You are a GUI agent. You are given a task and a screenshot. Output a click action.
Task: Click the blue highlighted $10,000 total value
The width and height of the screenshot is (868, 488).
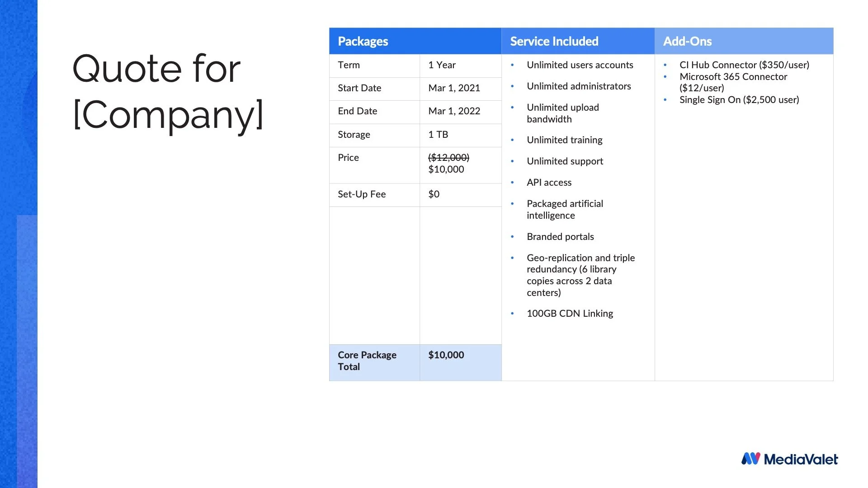(446, 355)
